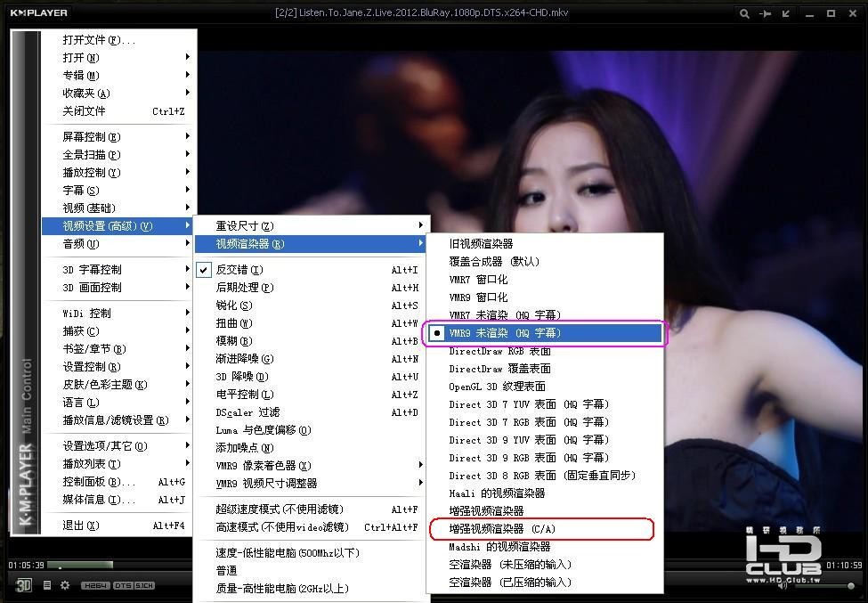Click the magnifier search icon in title bar
Viewport: 868px width, 603px height.
pos(744,14)
